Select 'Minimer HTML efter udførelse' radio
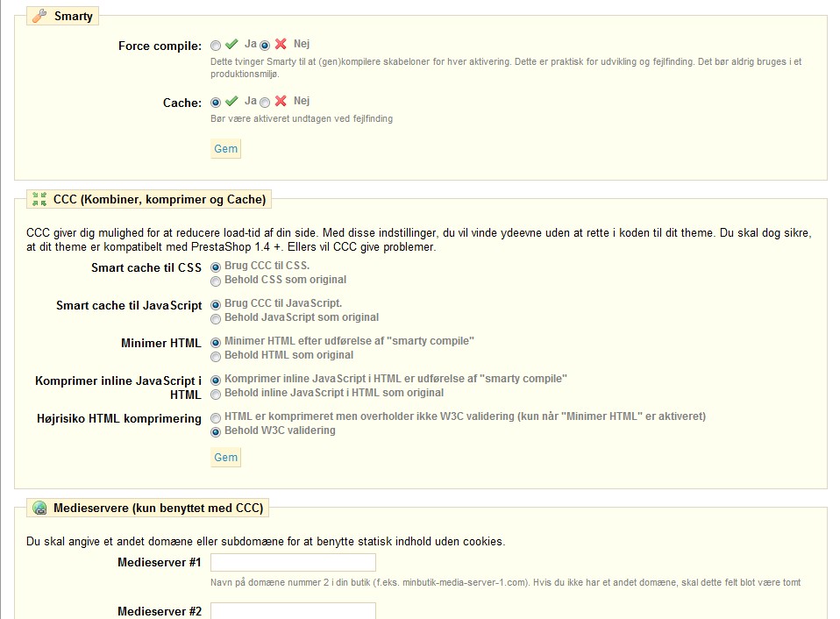 216,343
